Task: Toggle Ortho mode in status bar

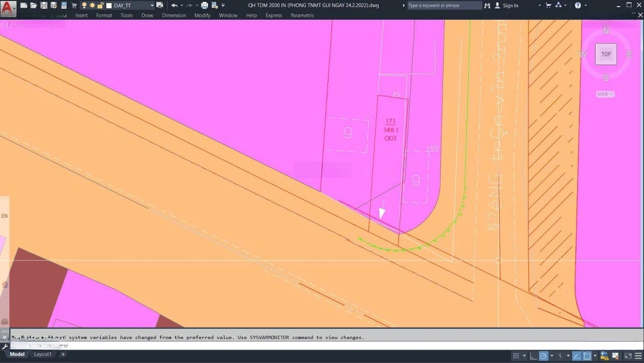Action: (x=533, y=356)
